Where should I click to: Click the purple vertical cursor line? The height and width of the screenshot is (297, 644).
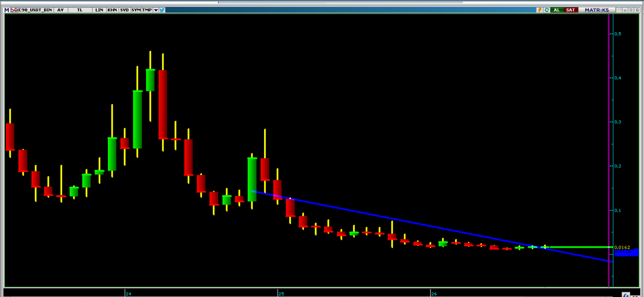(609, 150)
